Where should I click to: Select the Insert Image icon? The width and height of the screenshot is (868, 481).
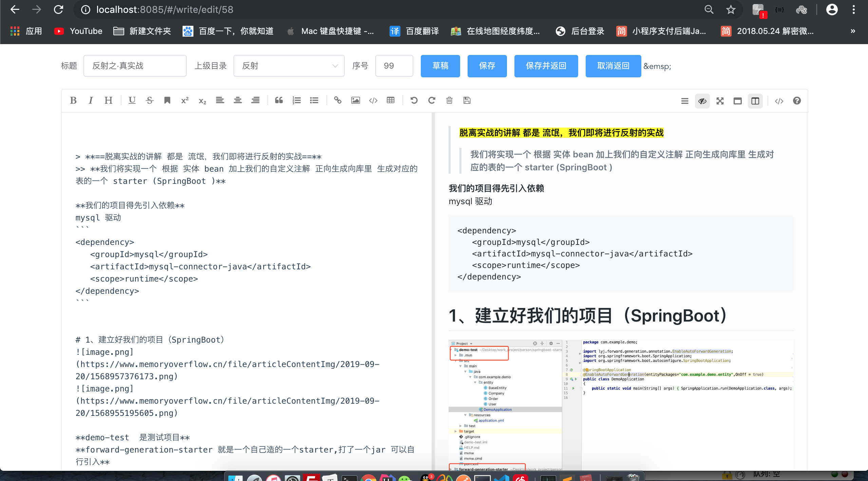click(x=356, y=100)
